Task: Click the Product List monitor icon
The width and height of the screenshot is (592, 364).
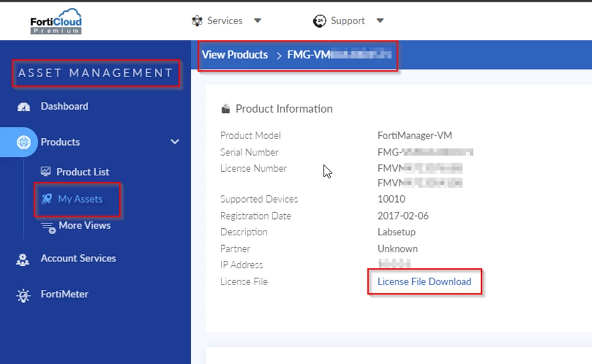Action: coord(46,172)
